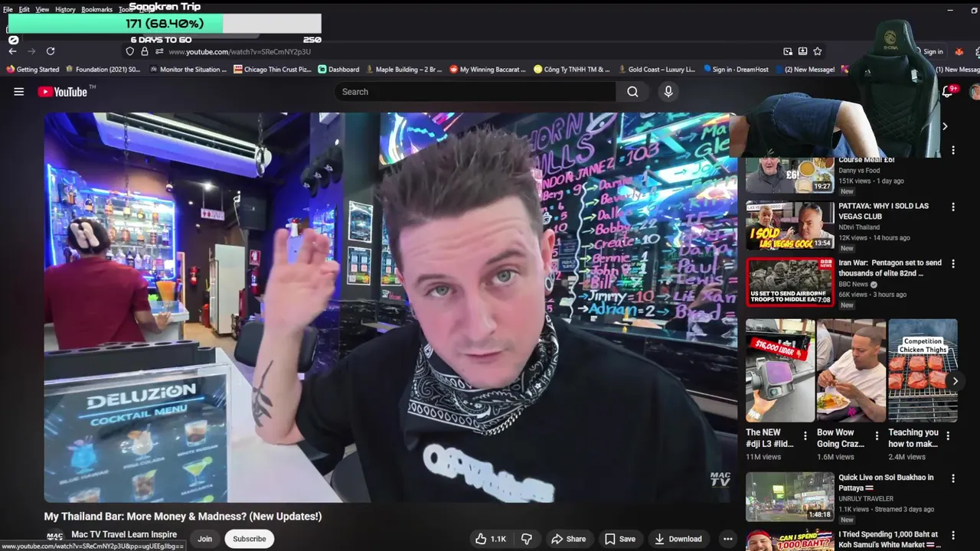Image resolution: width=980 pixels, height=551 pixels.
Task: Open options menu for PATTAYA Las Vegas Club video
Action: pyautogui.click(x=953, y=207)
